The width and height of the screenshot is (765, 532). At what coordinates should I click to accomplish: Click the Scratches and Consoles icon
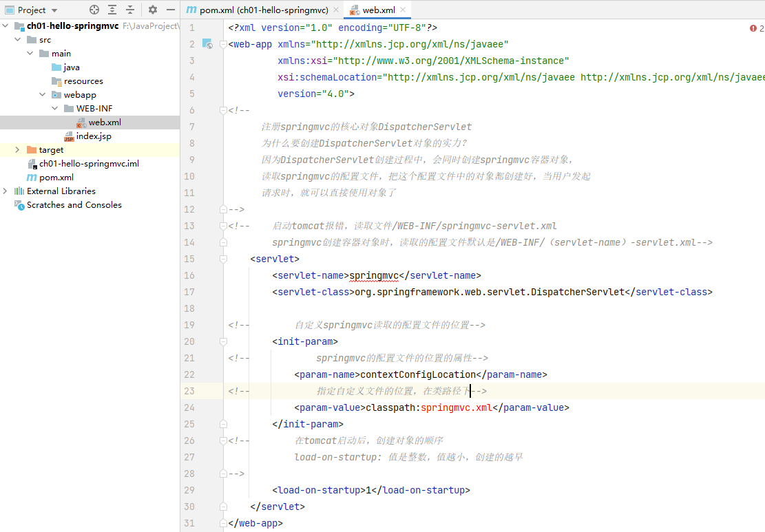(19, 205)
